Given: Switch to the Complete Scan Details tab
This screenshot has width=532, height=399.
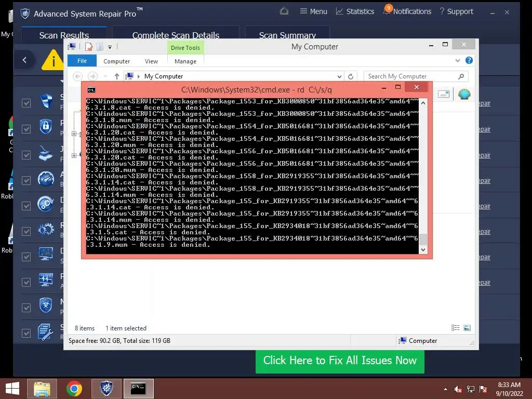Looking at the screenshot, I should click(176, 35).
